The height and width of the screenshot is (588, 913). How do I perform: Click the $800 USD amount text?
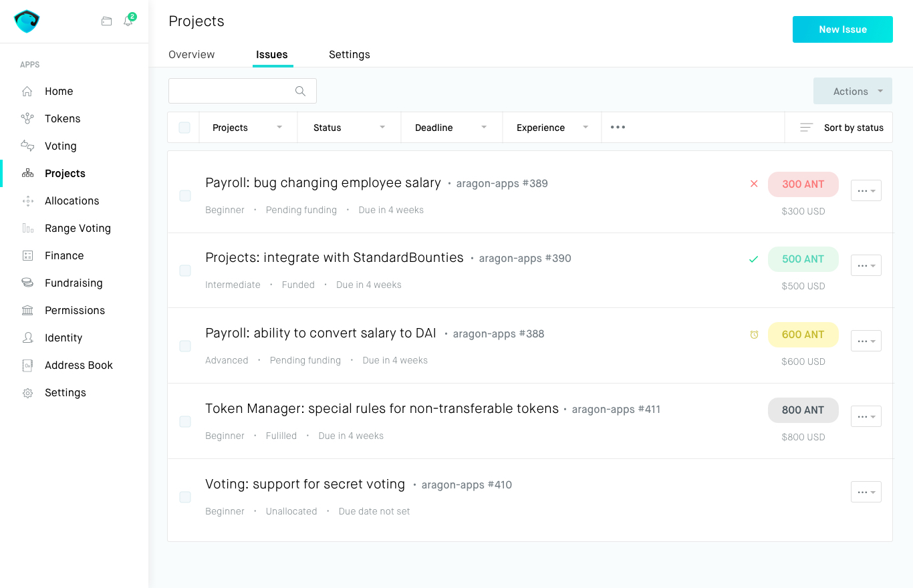(803, 437)
